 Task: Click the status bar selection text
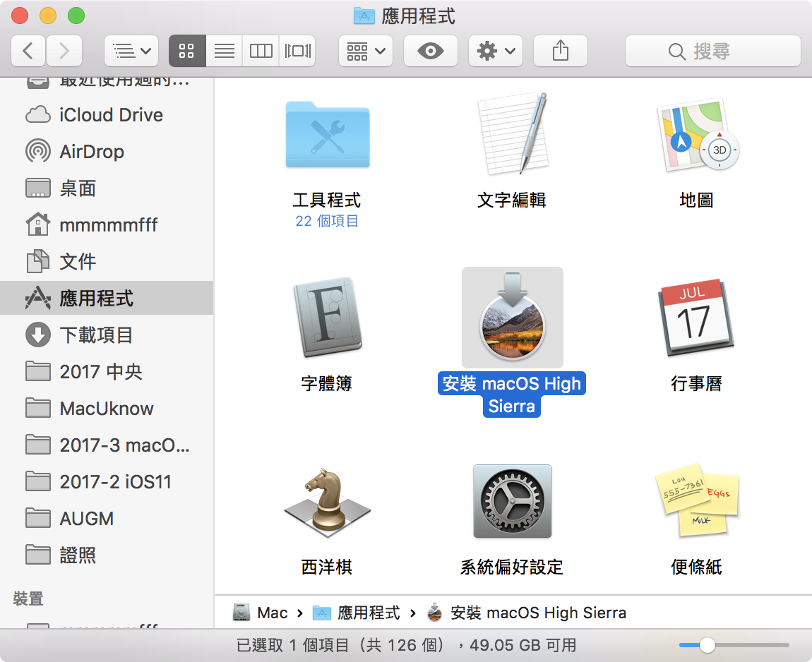407,646
